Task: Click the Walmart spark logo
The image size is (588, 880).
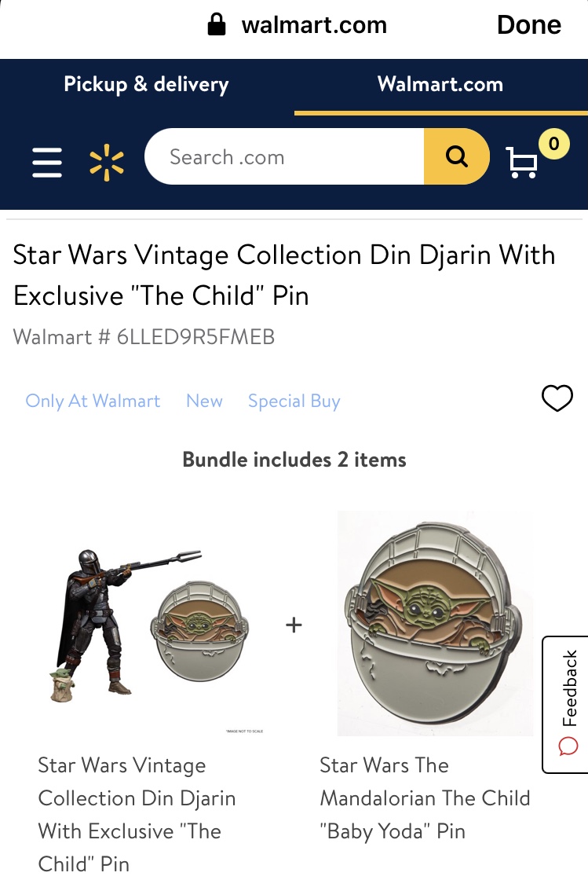Action: pyautogui.click(x=107, y=163)
